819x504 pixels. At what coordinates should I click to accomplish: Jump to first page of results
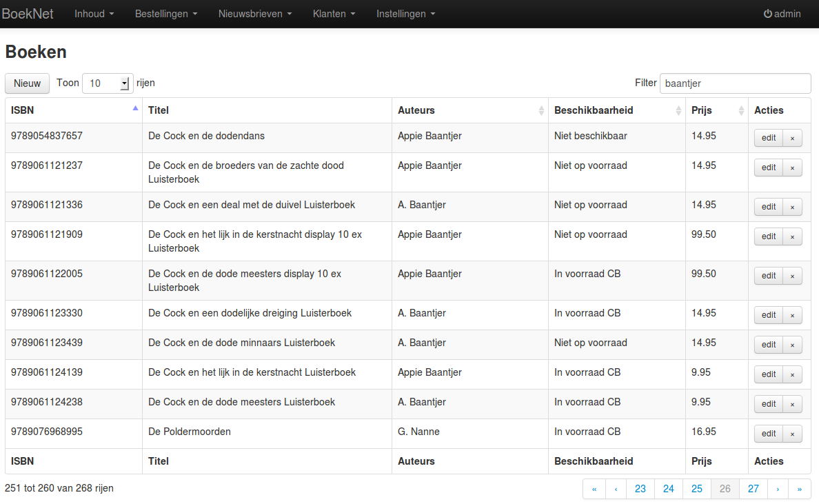pos(594,489)
